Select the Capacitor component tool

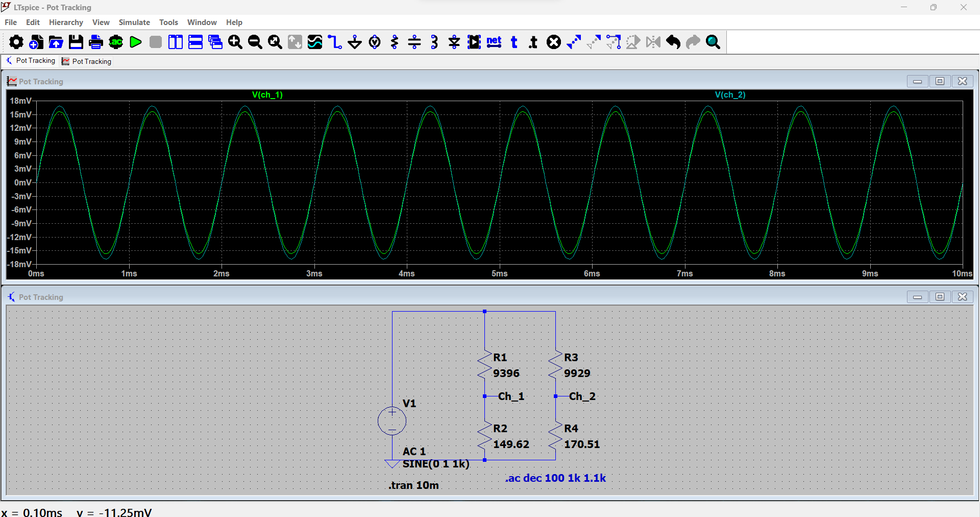[414, 42]
